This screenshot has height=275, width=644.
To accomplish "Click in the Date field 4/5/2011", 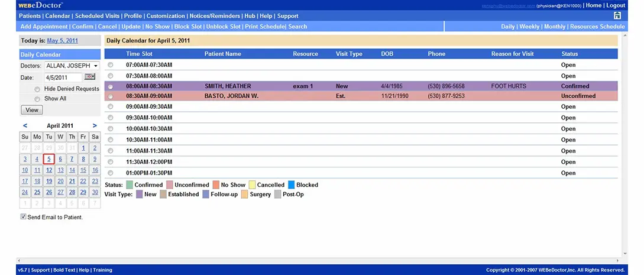I will [x=64, y=77].
